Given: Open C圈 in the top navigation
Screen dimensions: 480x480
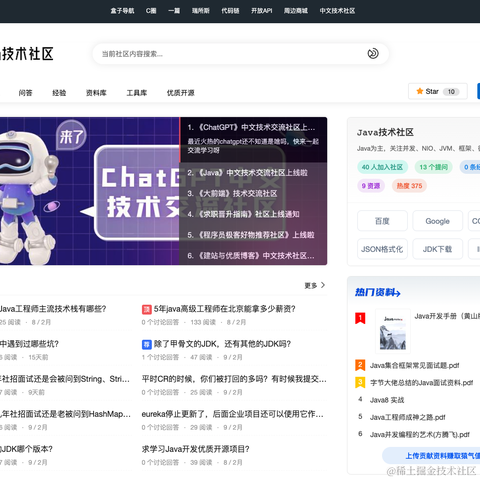Looking at the screenshot, I should [151, 11].
